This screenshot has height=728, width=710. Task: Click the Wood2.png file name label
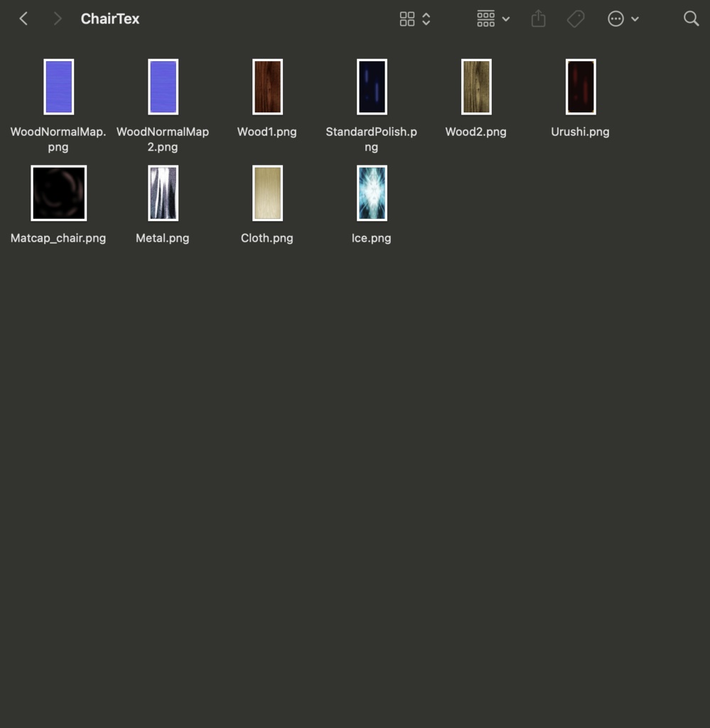475,132
